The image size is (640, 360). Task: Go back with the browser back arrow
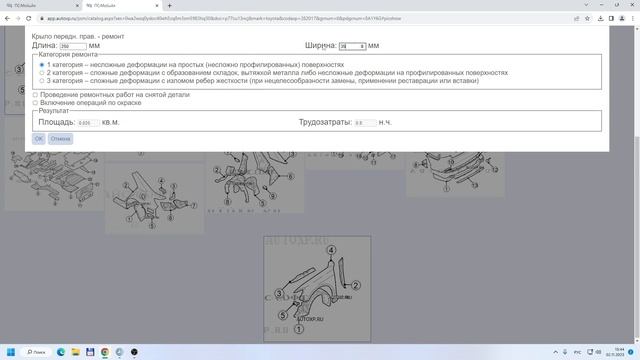coord(7,18)
